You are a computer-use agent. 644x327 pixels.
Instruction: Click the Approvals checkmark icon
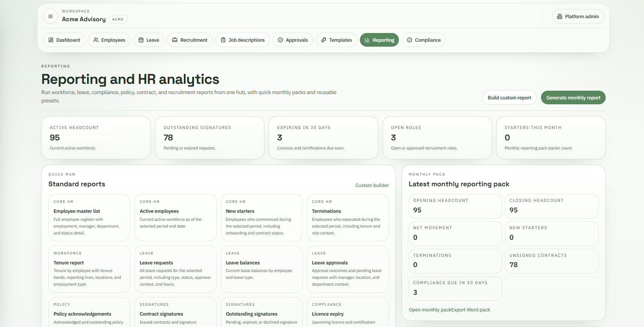[280, 40]
